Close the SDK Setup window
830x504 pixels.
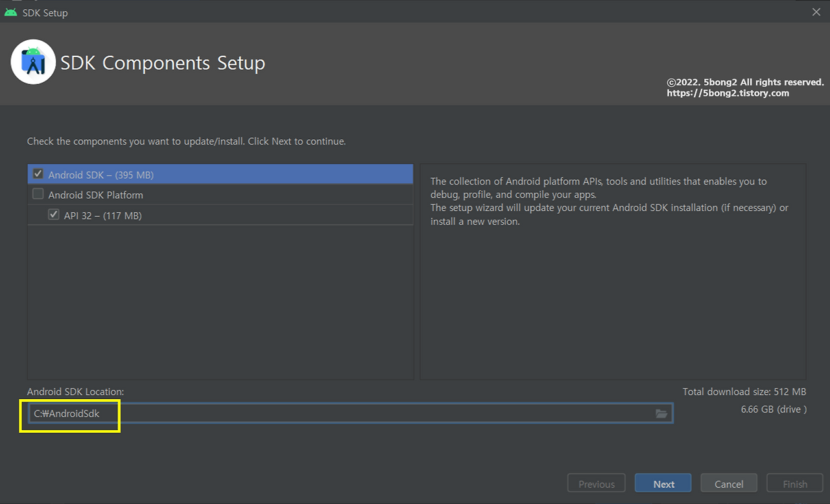click(816, 12)
